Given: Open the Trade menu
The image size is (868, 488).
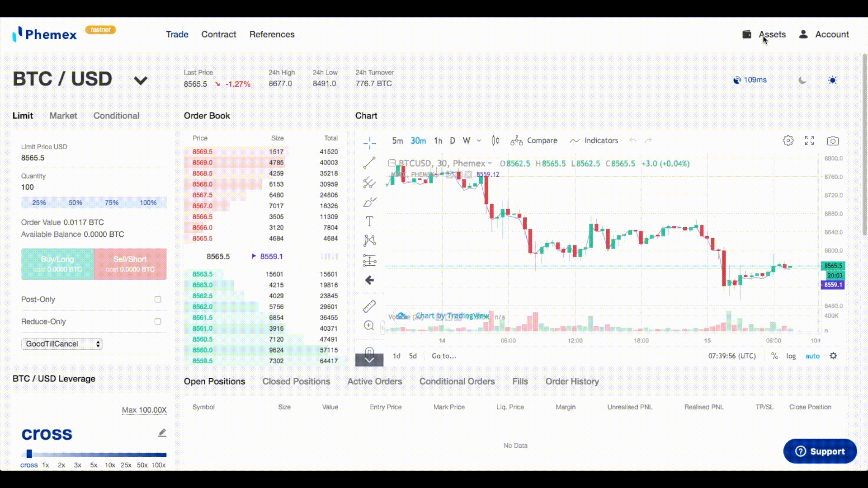Looking at the screenshot, I should point(177,34).
